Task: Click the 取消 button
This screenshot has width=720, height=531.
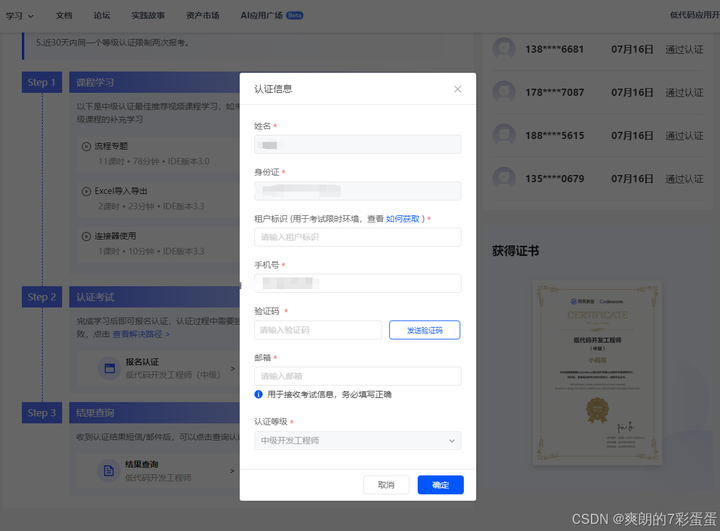Action: (x=386, y=485)
